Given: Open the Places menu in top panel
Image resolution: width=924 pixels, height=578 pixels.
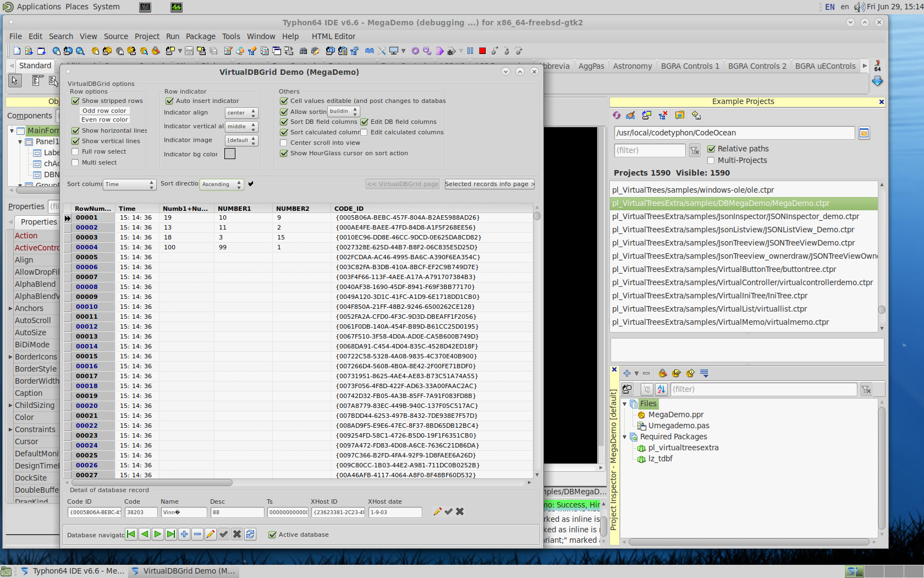Looking at the screenshot, I should 76,7.
